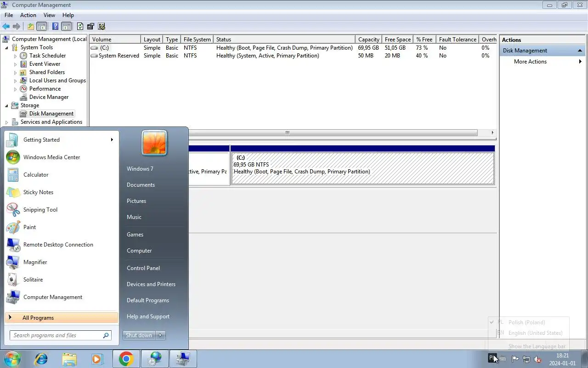Click the right arrow of volume list scrollbar
The width and height of the screenshot is (588, 368).
tap(492, 133)
